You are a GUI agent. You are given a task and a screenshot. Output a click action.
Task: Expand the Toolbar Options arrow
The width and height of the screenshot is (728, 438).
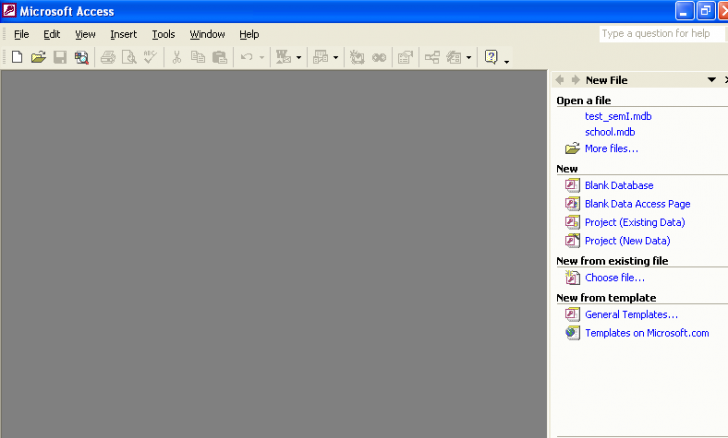(x=507, y=60)
